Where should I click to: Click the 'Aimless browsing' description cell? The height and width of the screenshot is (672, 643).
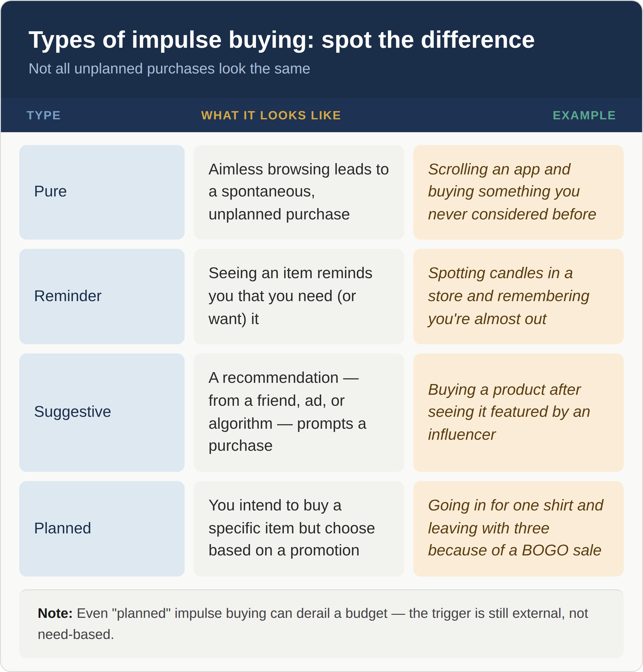[x=299, y=192]
